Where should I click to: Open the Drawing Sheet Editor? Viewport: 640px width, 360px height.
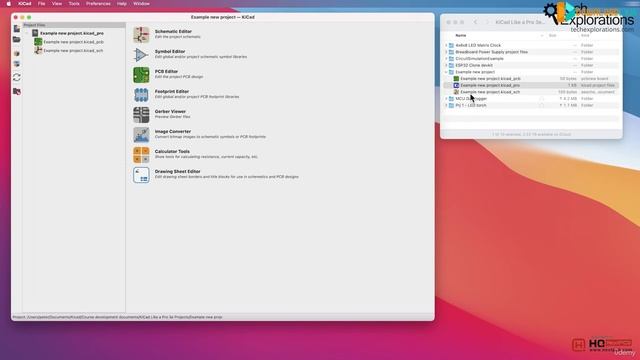141,175
